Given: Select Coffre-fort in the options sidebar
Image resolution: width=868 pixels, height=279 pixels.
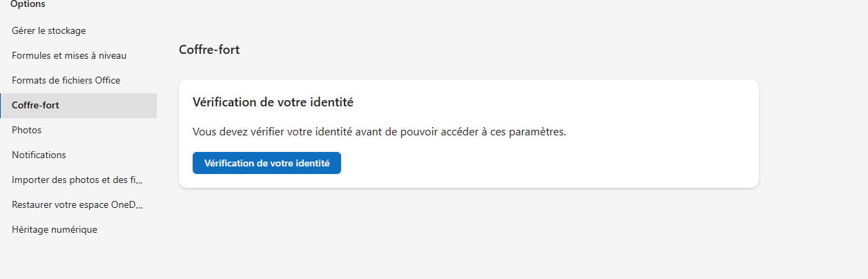Looking at the screenshot, I should 78,105.
